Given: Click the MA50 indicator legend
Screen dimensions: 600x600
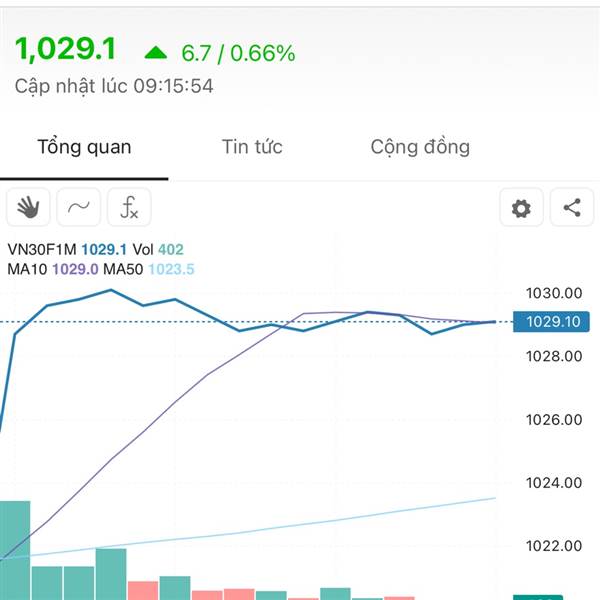Looking at the screenshot, I should 149,269.
